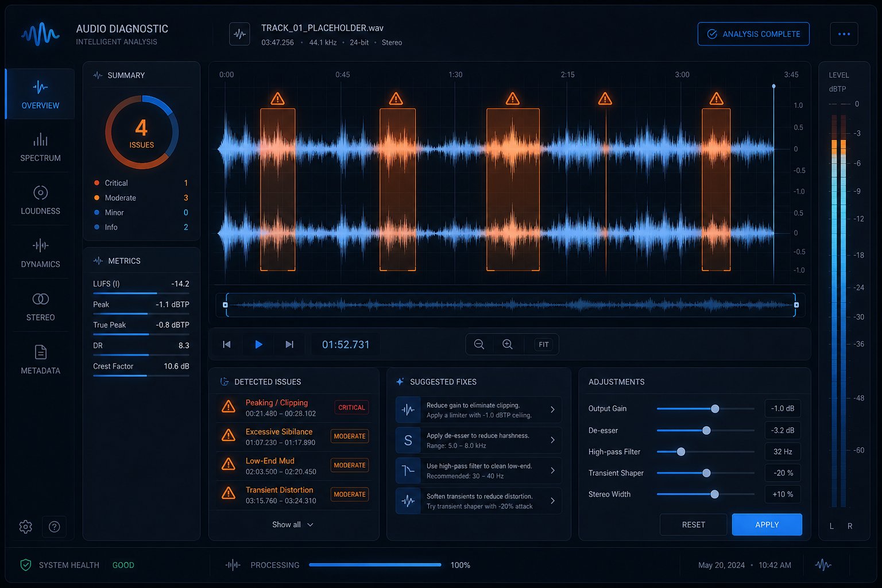This screenshot has width=882, height=588.
Task: Switch to the Spectrum view
Action: 40,147
